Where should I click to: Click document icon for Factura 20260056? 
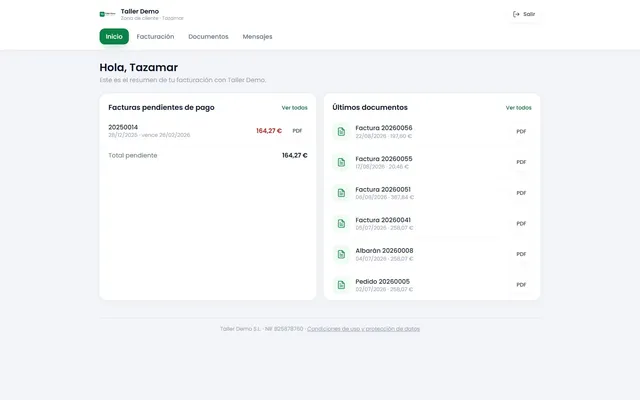(341, 131)
